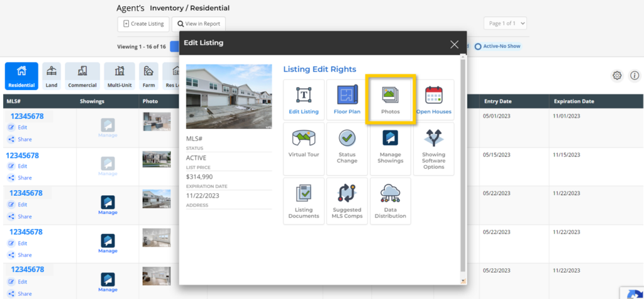Close the Edit Listing dialog
The height and width of the screenshot is (299, 644).
[x=454, y=43]
